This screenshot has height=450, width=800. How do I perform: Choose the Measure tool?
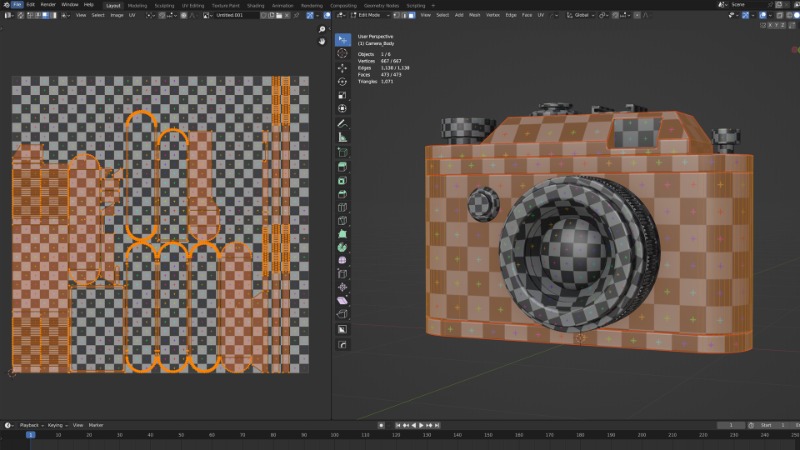tap(342, 136)
